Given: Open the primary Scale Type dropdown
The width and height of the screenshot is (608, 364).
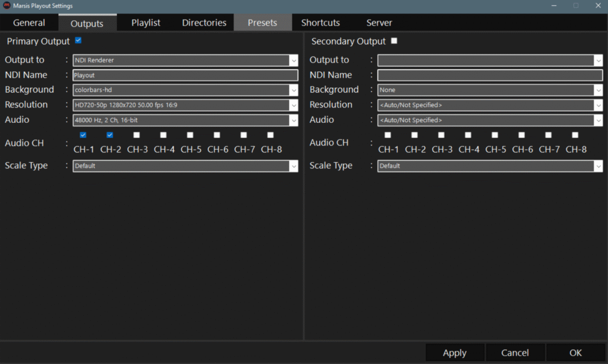Looking at the screenshot, I should [294, 166].
